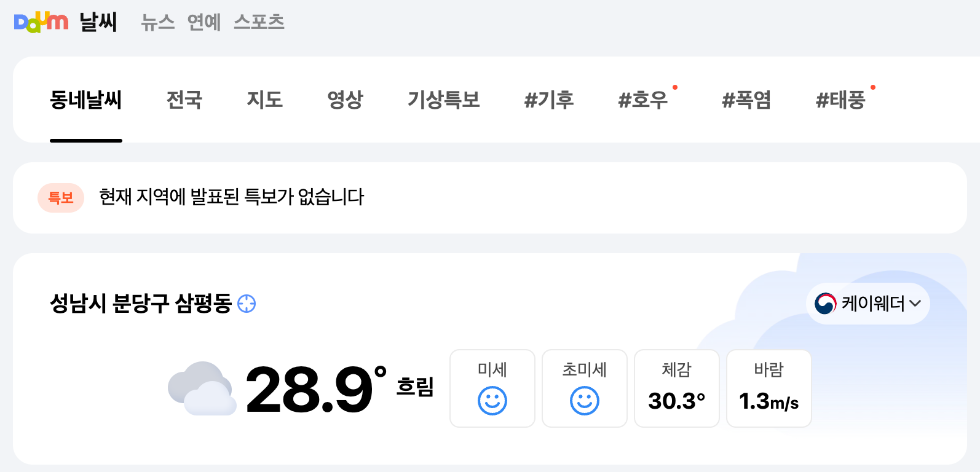Click the current location crosshair icon
This screenshot has height=472, width=980.
(247, 304)
